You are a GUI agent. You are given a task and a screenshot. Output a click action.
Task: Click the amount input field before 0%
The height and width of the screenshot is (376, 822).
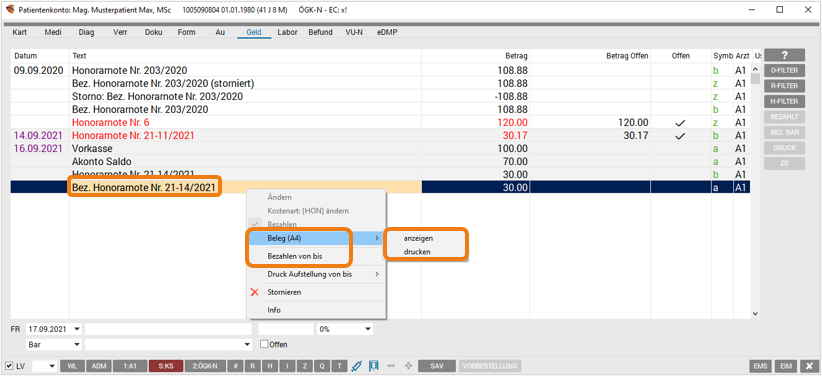[x=286, y=329]
